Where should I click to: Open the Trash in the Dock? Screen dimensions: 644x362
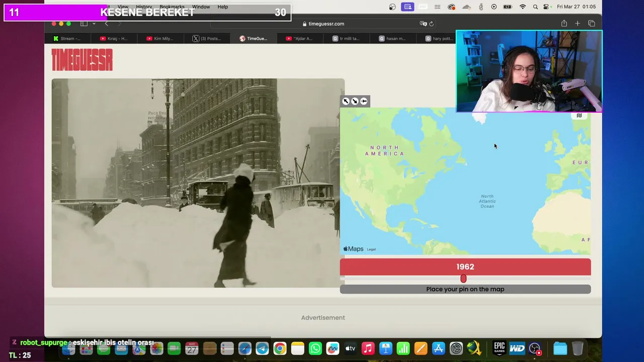point(578,348)
